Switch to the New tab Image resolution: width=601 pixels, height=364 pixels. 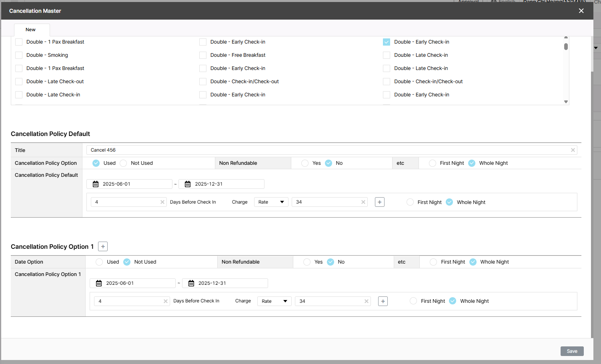point(31,30)
